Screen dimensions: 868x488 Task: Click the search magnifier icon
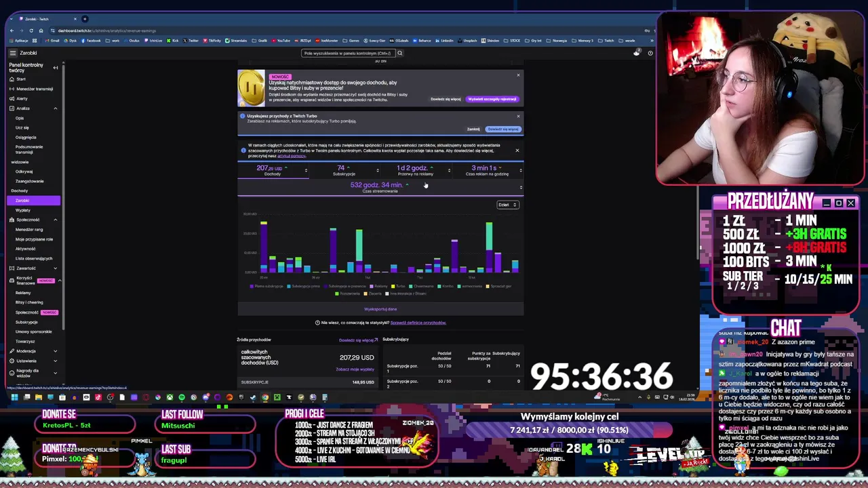click(x=399, y=53)
